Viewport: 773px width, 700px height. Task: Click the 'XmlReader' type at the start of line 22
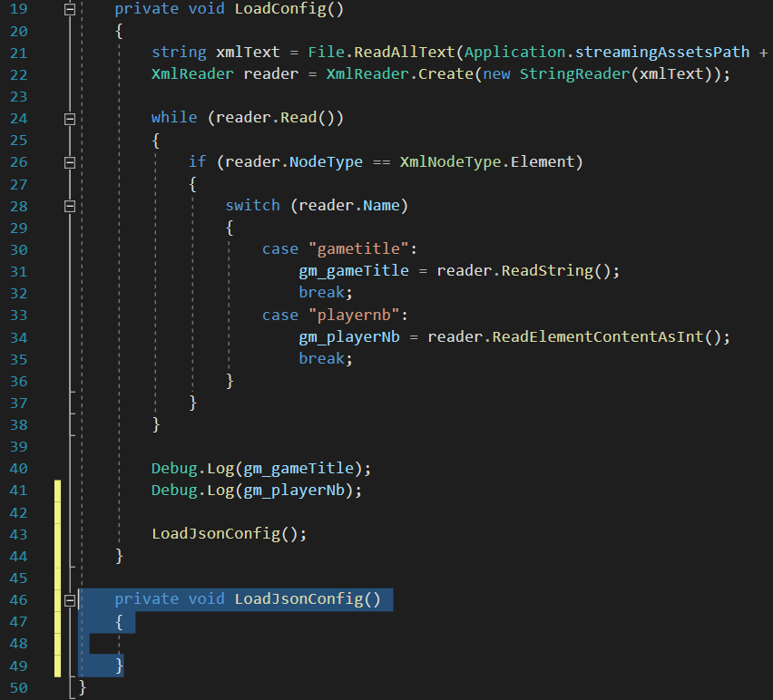pos(192,73)
